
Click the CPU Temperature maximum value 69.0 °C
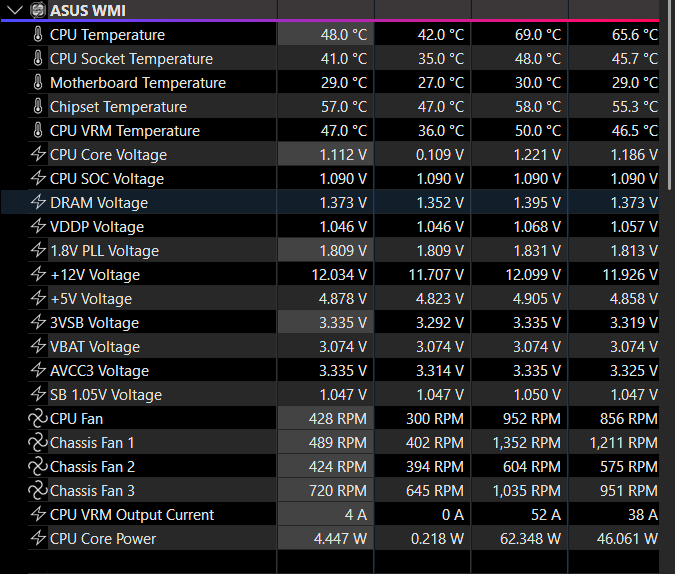coord(538,34)
